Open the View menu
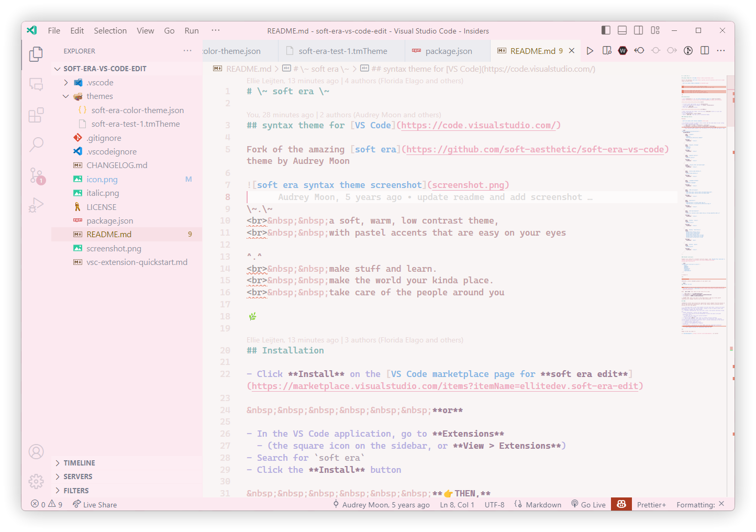Screen dimensions: 756x532 (x=146, y=30)
